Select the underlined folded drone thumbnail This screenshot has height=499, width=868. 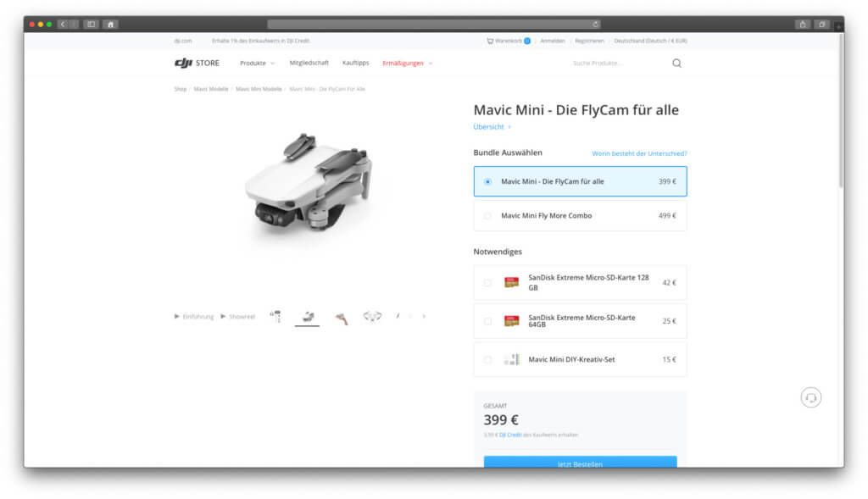[307, 317]
